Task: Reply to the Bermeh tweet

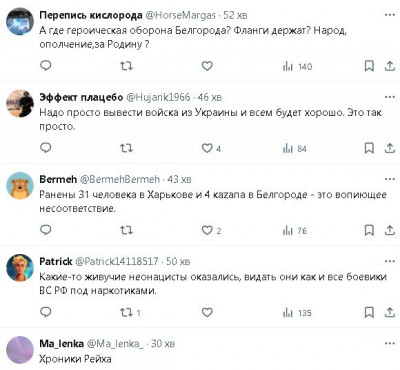Action: (46, 230)
